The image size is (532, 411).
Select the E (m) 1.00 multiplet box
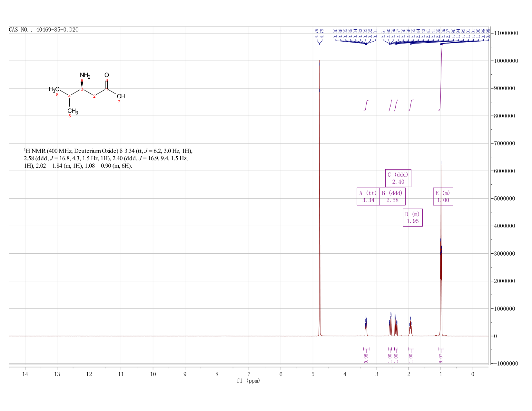click(x=443, y=196)
